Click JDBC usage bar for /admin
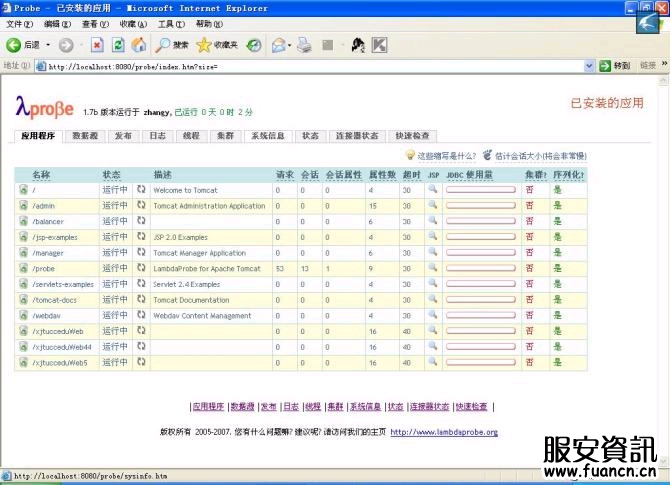Viewport: 670px width, 485px height. click(x=481, y=206)
